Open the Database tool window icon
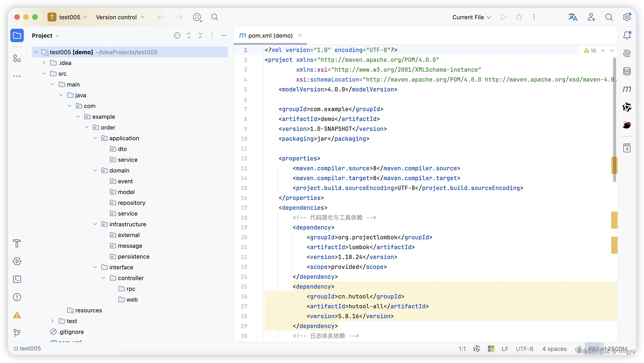 627,71
